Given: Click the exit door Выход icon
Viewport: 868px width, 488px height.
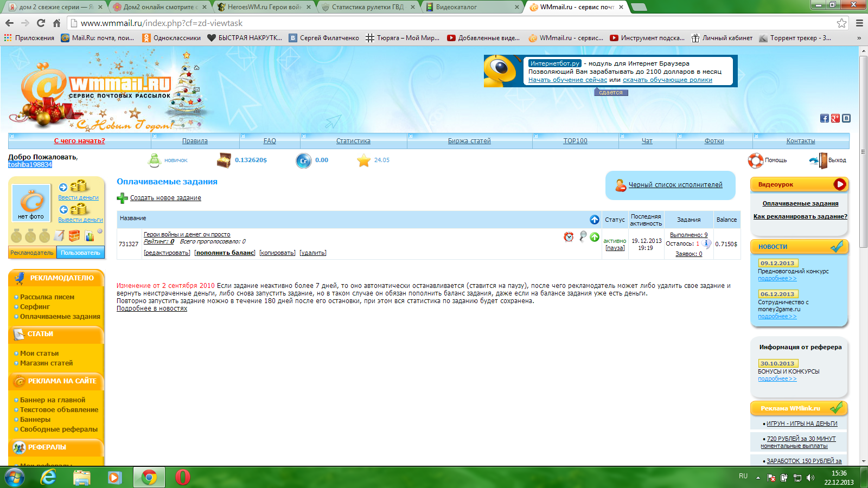Looking at the screenshot, I should click(x=818, y=160).
